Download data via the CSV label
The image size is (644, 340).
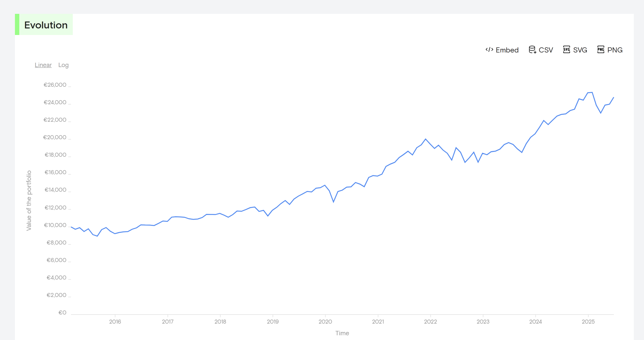tap(546, 50)
